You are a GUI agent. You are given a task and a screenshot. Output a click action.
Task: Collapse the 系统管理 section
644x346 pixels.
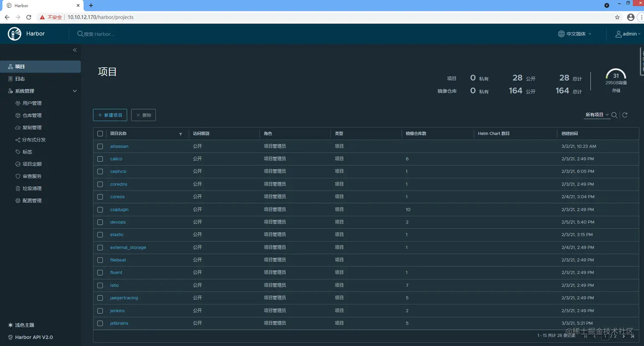(x=75, y=91)
